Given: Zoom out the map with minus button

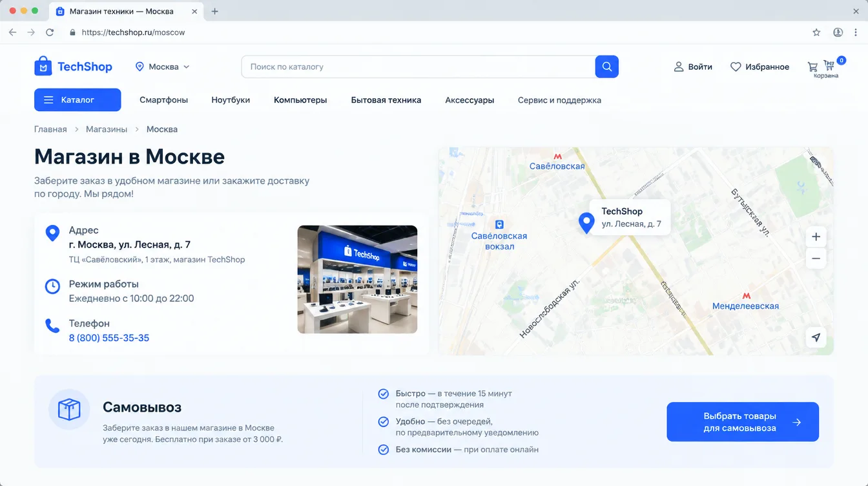Looking at the screenshot, I should 816,259.
